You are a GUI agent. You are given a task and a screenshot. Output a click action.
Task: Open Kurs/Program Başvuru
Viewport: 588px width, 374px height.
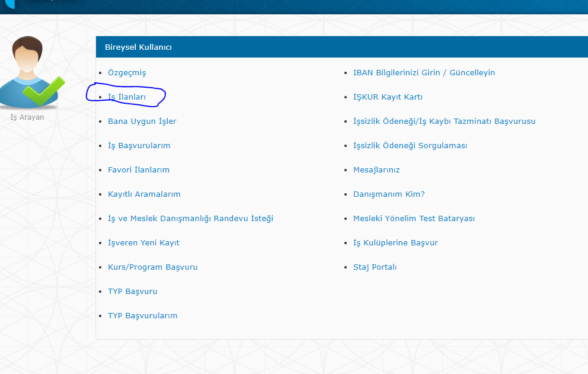(152, 267)
